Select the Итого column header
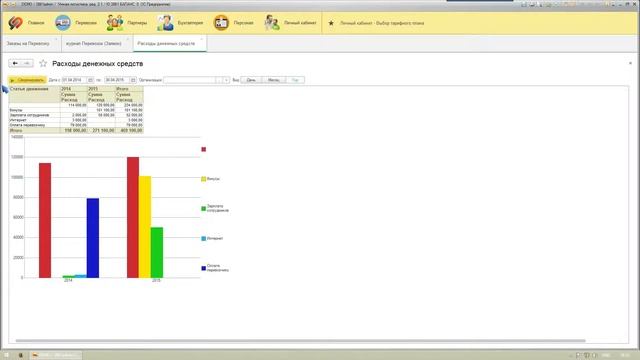The image size is (640, 360). pyautogui.click(x=129, y=89)
